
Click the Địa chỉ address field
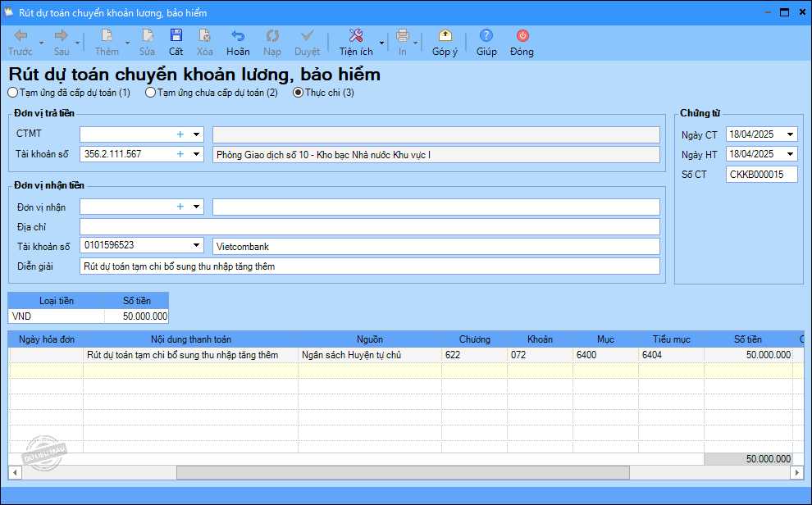click(370, 226)
